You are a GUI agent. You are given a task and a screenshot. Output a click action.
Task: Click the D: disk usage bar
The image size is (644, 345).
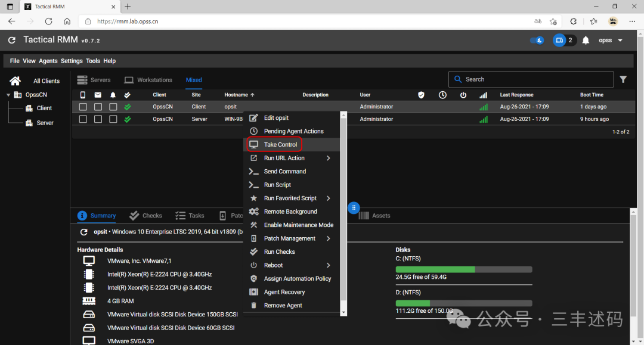(x=464, y=303)
